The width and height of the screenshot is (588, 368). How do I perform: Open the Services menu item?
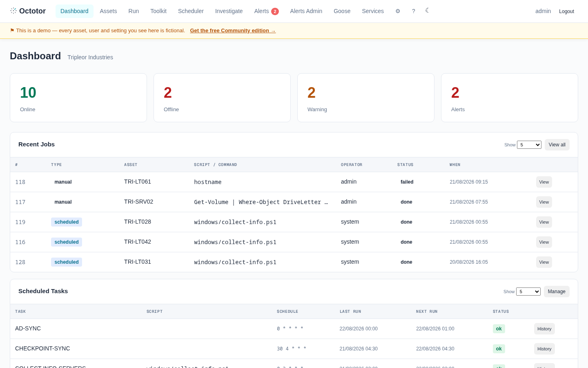pyautogui.click(x=373, y=11)
